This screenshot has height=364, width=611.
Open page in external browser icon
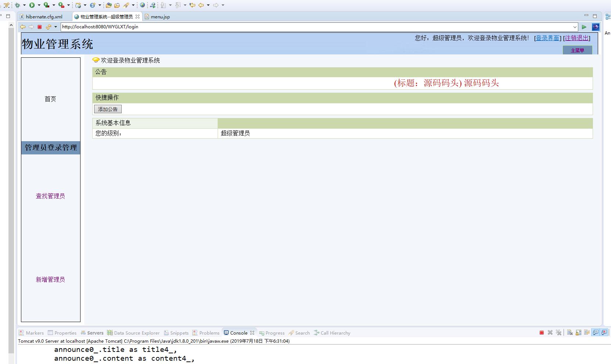click(x=596, y=27)
